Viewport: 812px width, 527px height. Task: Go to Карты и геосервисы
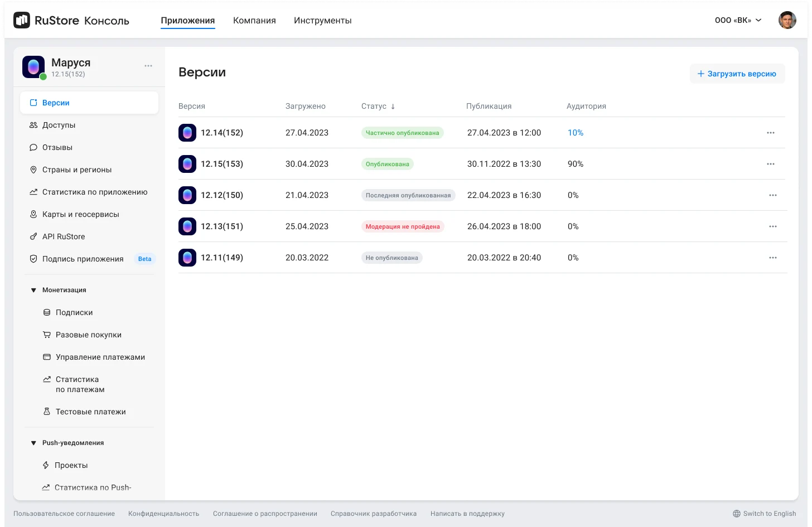click(x=80, y=214)
